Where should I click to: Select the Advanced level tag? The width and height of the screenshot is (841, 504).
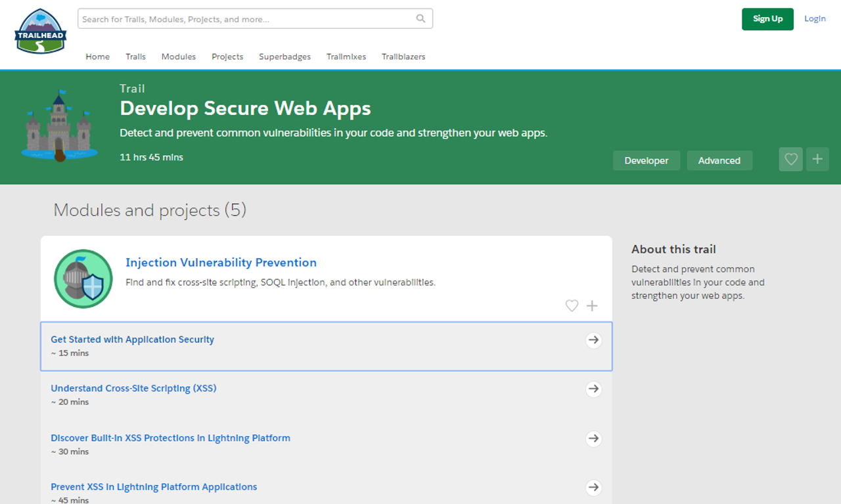(x=719, y=160)
